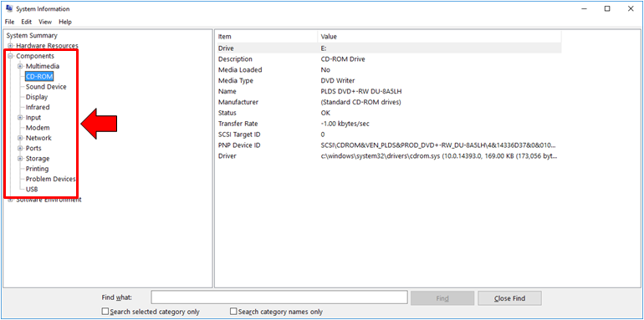Expand the Software Environment node
Viewport: 644px width, 320px height.
[x=10, y=200]
